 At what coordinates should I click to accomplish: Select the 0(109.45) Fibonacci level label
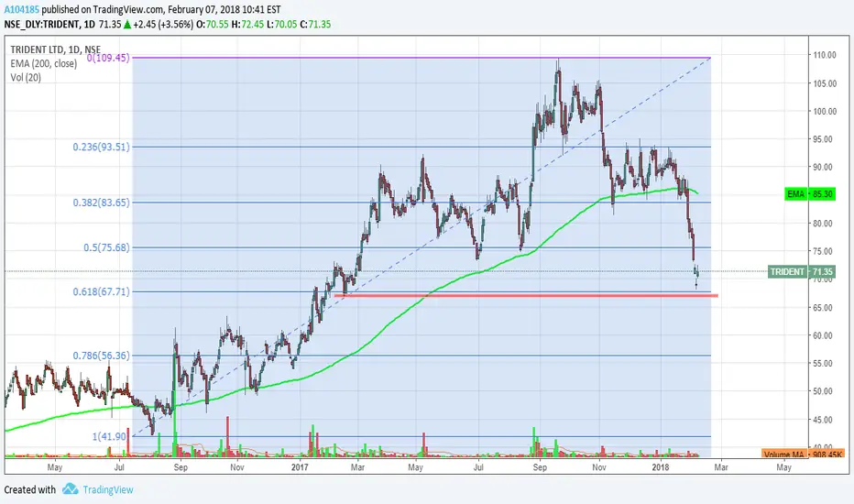(108, 58)
